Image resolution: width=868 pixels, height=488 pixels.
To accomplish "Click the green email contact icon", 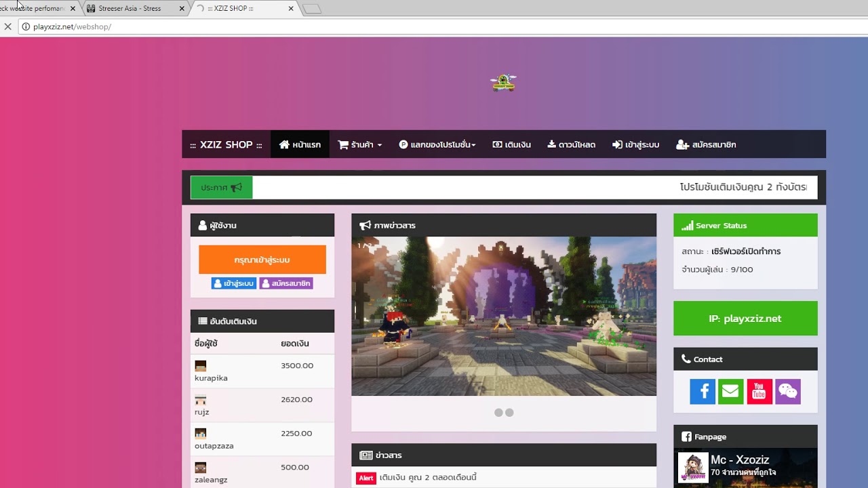I will tap(731, 392).
